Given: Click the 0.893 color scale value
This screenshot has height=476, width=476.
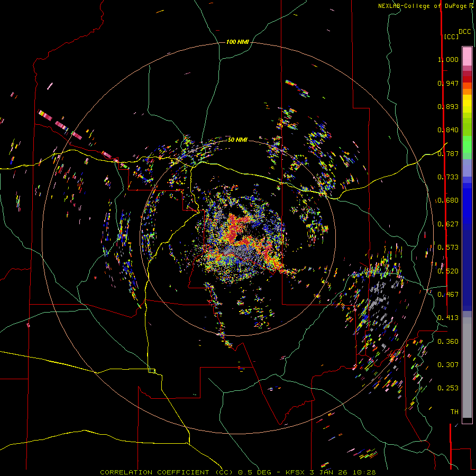Looking at the screenshot, I should (x=448, y=106).
